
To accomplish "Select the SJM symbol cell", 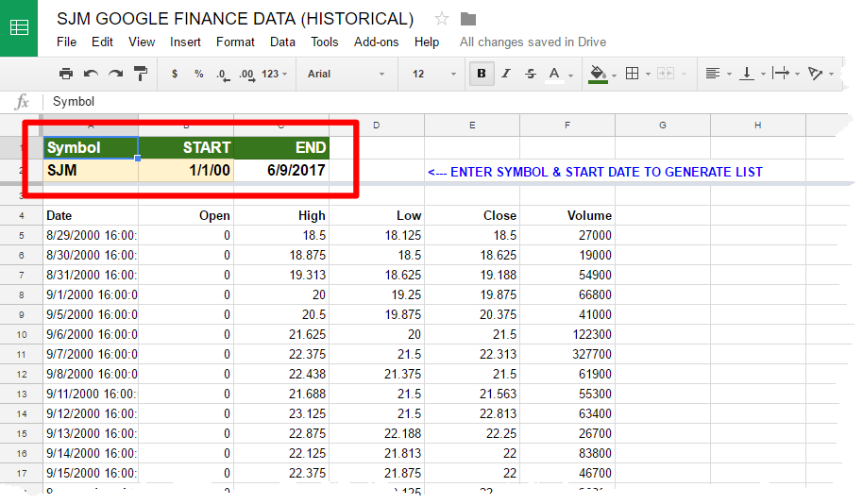I will [x=91, y=171].
